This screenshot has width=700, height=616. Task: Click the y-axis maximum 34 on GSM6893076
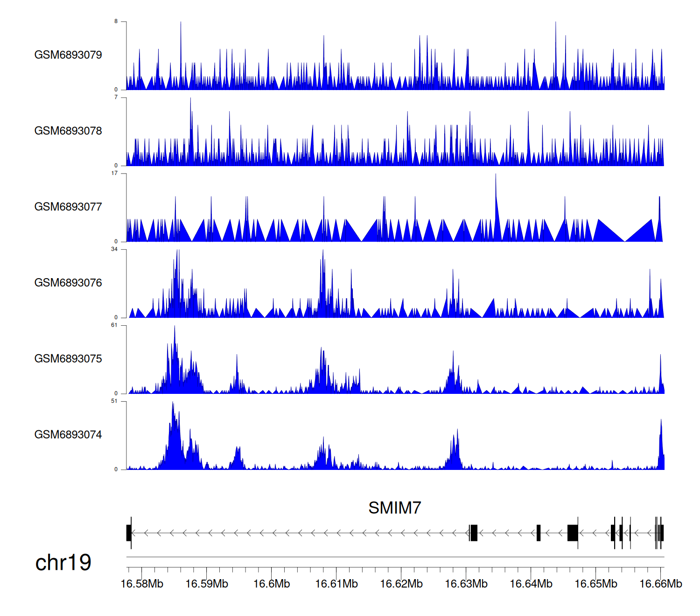click(114, 249)
